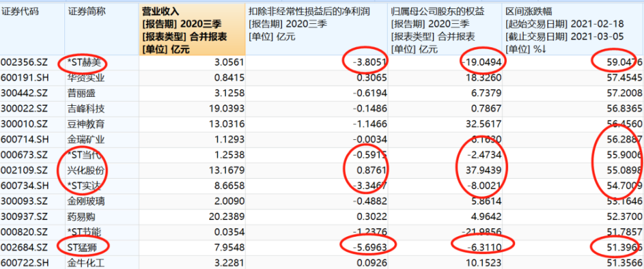Click stock name *ST实达
644x269 pixels.
(84, 186)
